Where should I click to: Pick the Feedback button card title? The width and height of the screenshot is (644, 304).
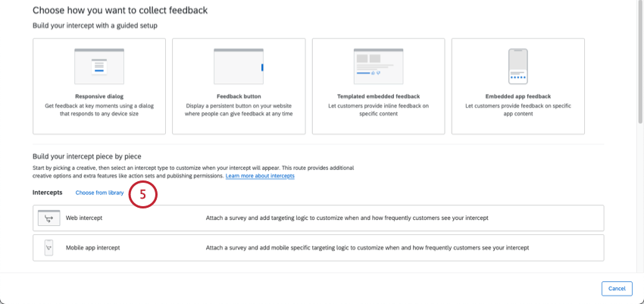pyautogui.click(x=239, y=96)
